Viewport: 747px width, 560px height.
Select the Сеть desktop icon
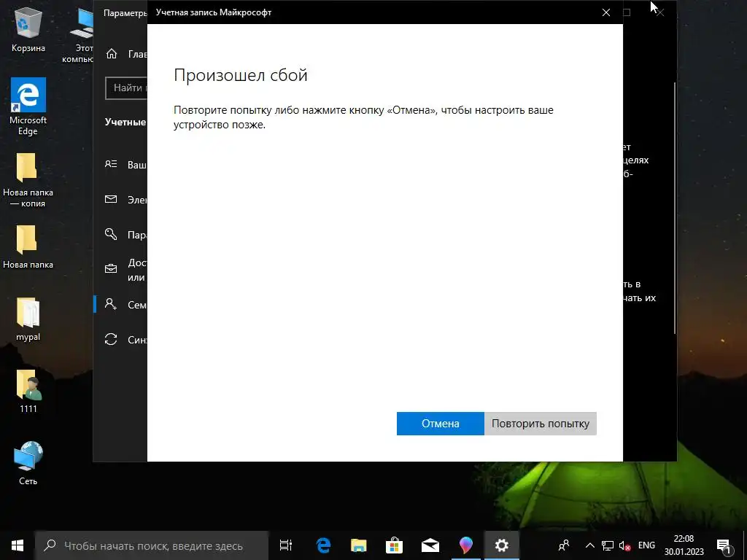[x=28, y=463]
